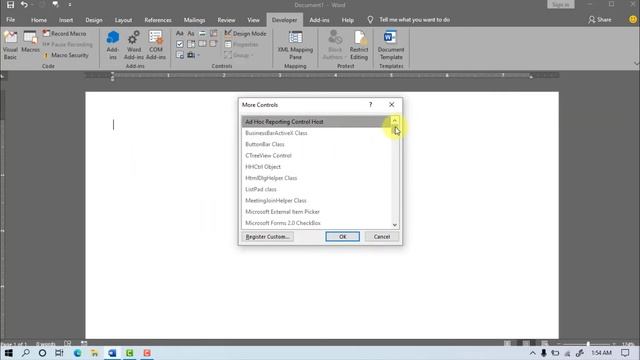Click OK in More Controls
Screen dimensions: 640x360
click(342, 237)
